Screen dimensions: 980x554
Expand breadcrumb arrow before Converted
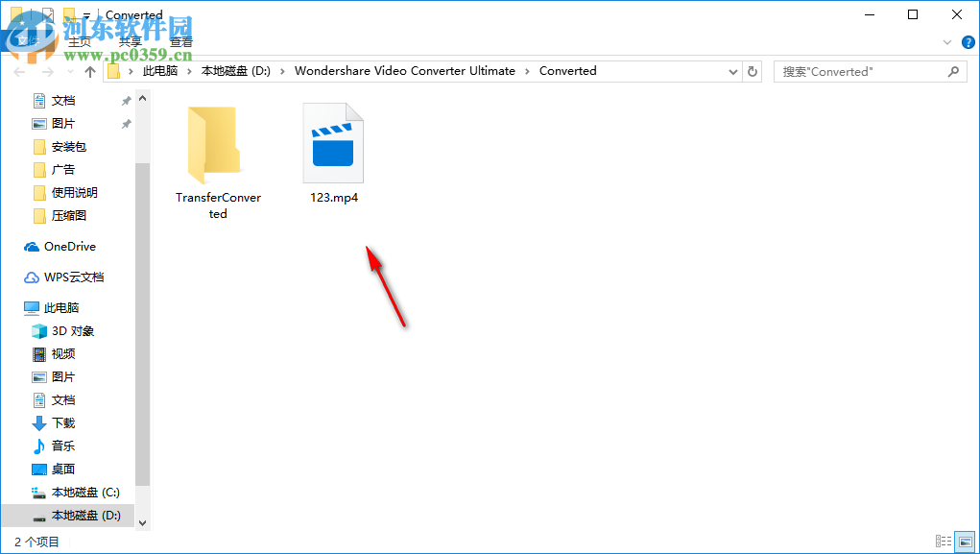pos(527,71)
